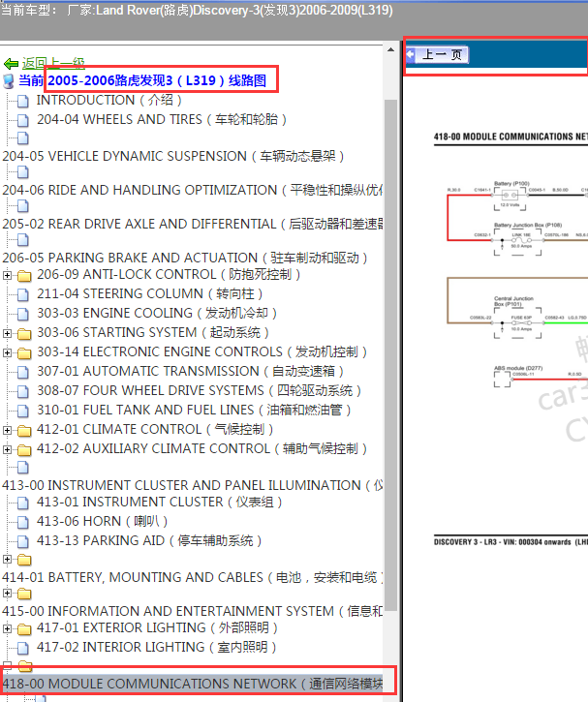Image resolution: width=588 pixels, height=702 pixels.
Task: Click the 2005-2006路虎发现3 (L319) 线路图 heading
Action: [x=157, y=80]
